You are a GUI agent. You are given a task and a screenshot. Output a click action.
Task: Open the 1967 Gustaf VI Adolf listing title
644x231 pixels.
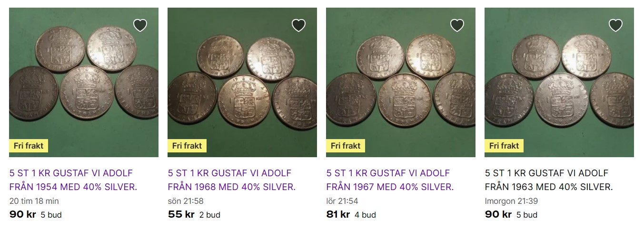pyautogui.click(x=390, y=180)
